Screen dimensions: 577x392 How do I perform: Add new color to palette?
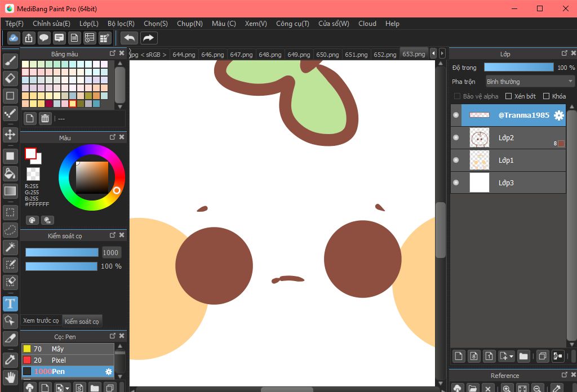pos(30,118)
